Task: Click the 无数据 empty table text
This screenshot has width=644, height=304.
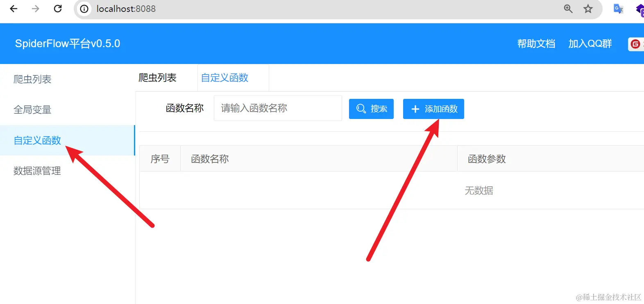Action: pos(479,190)
